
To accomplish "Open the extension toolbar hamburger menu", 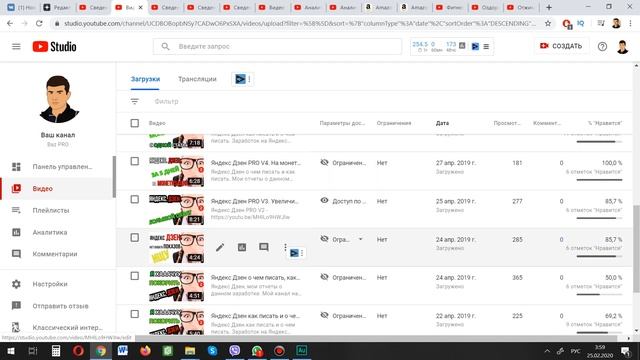I will [486, 47].
